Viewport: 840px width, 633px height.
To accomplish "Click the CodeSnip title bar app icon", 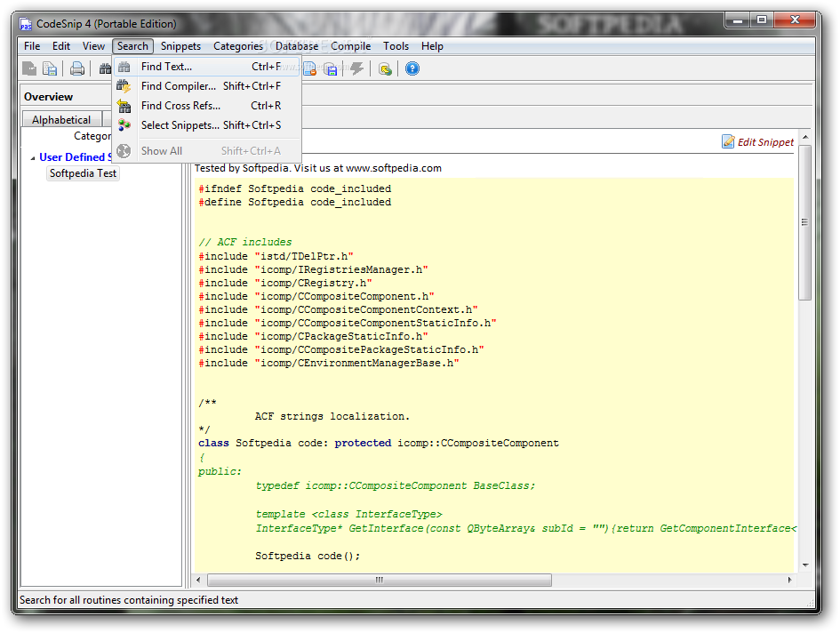I will (26, 24).
